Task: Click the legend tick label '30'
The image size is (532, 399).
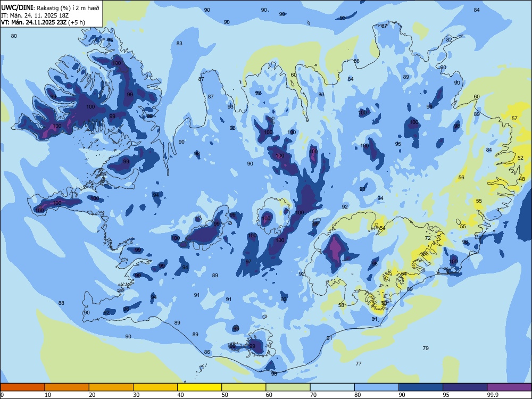Action: click(136, 395)
